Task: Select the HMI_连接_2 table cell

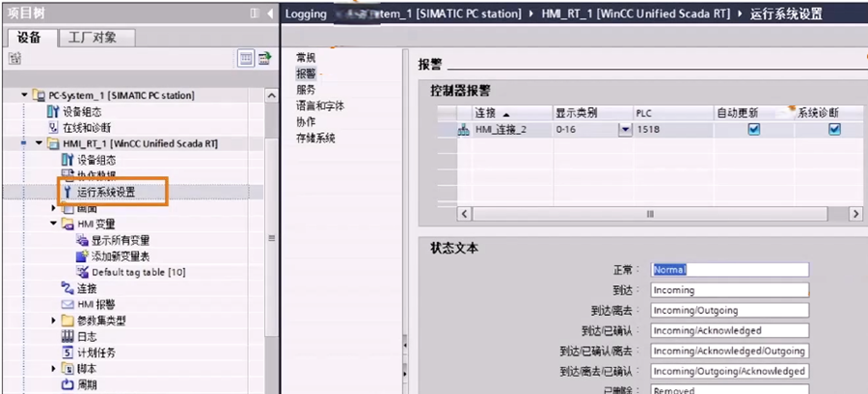Action: (512, 130)
